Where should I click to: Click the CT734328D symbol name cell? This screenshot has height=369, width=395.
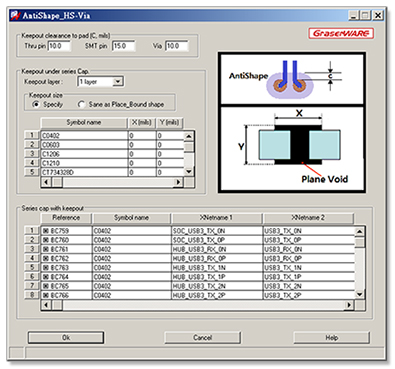[x=84, y=172]
